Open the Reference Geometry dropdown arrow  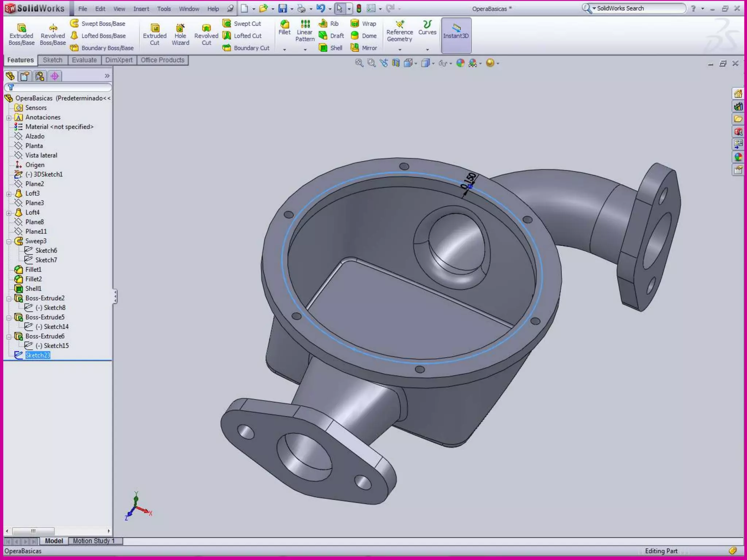(x=400, y=49)
